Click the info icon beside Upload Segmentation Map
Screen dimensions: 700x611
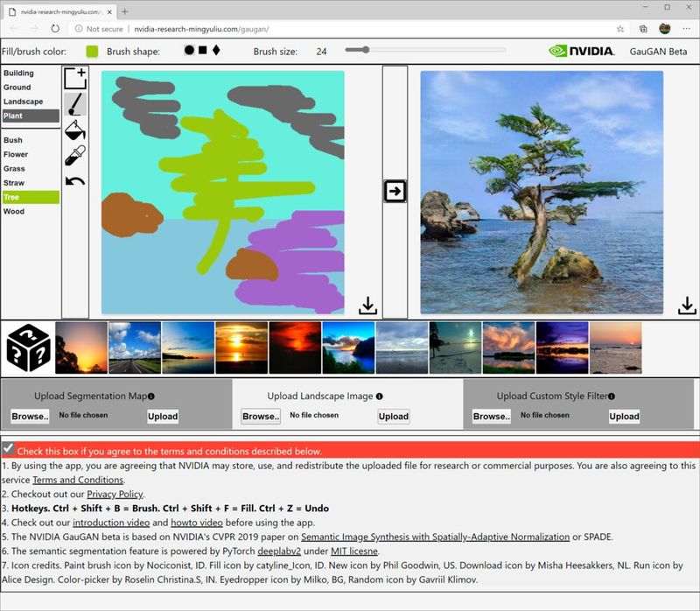(x=151, y=397)
